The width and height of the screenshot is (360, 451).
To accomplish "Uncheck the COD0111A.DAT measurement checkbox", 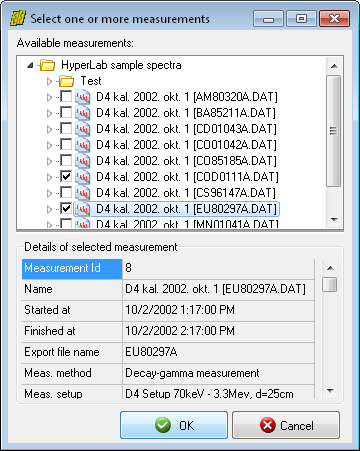I will click(x=66, y=177).
